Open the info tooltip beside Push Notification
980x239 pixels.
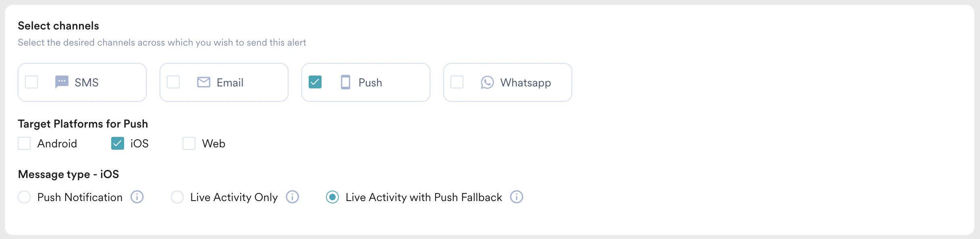[x=137, y=197]
